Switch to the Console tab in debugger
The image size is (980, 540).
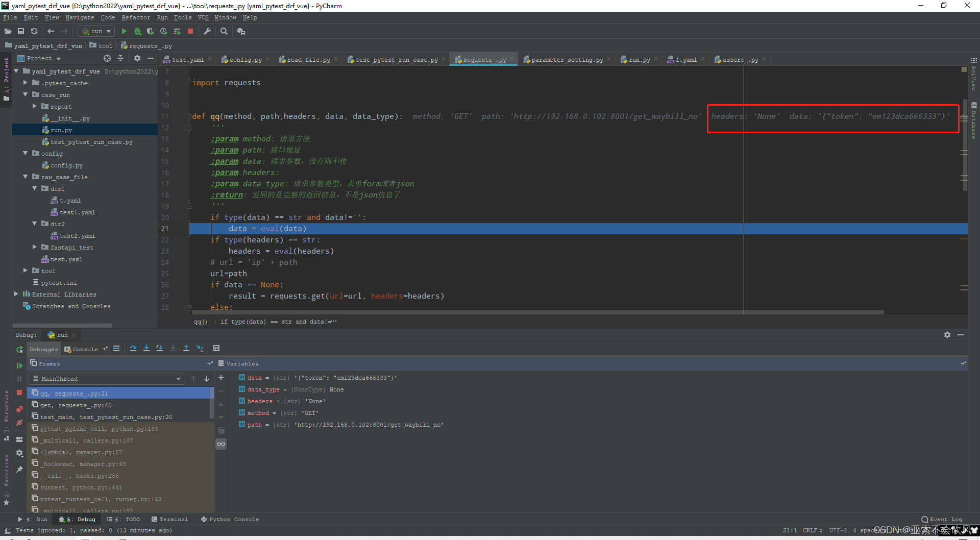click(x=82, y=349)
